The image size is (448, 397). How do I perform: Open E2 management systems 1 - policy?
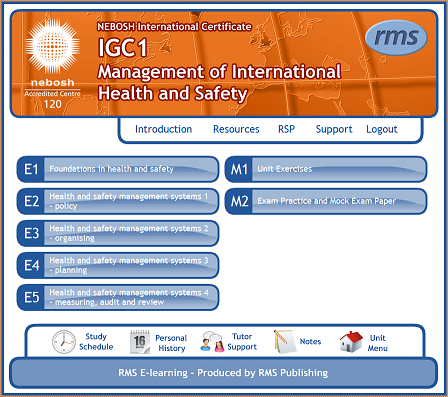click(x=118, y=201)
